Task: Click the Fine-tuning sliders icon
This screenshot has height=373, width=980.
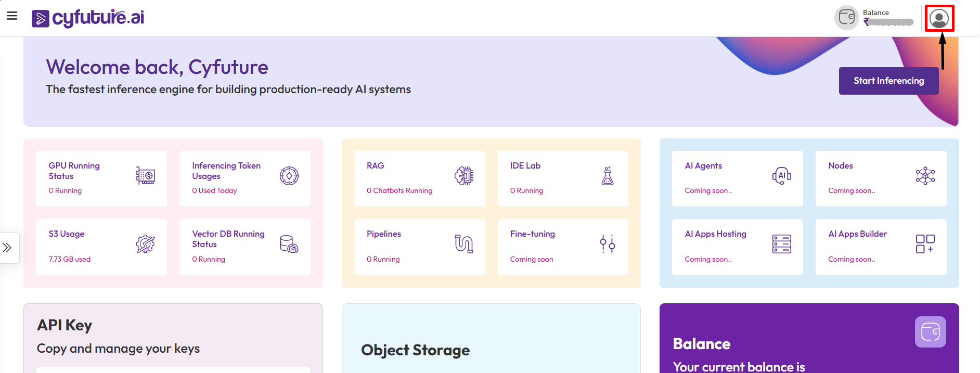Action: tap(607, 243)
